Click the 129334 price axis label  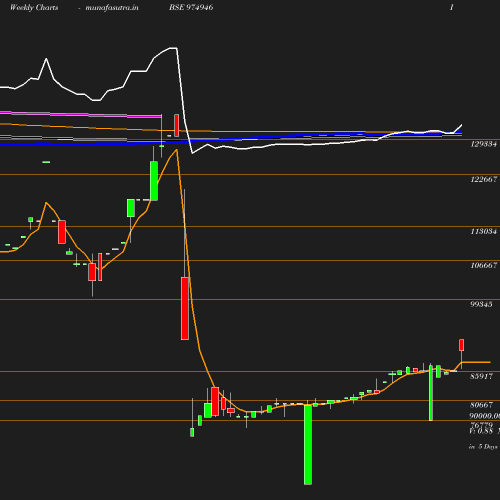pyautogui.click(x=484, y=144)
